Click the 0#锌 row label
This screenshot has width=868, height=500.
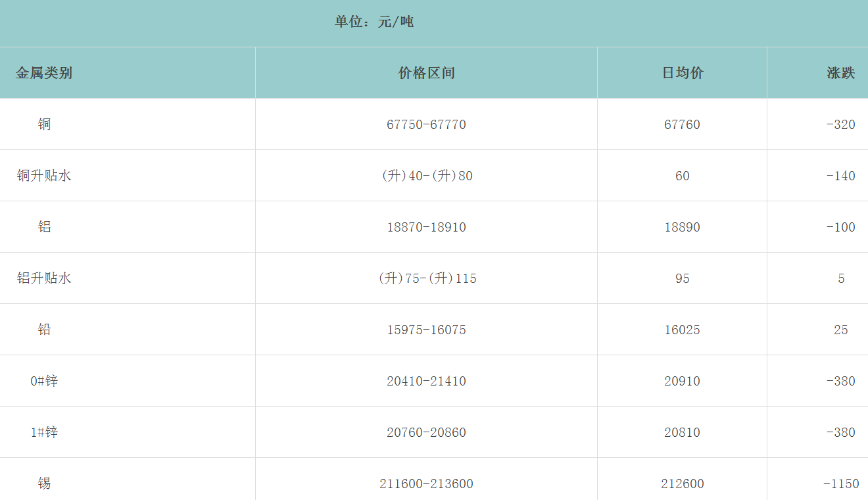click(44, 381)
